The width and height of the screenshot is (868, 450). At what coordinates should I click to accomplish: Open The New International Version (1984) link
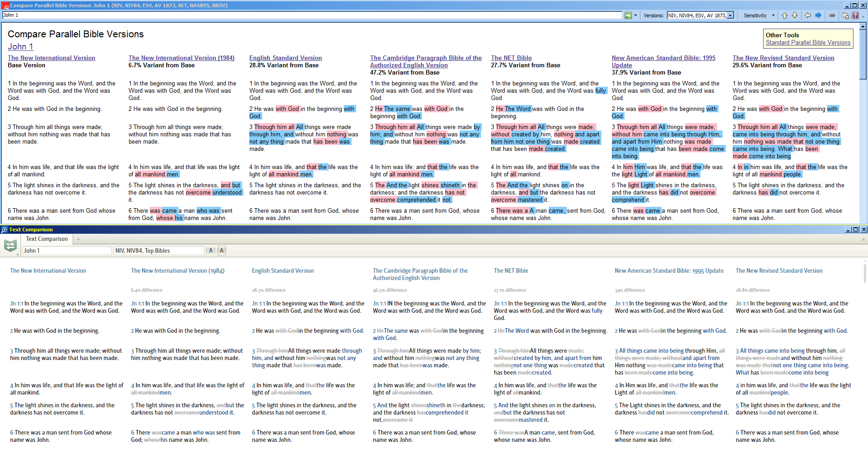(x=181, y=58)
